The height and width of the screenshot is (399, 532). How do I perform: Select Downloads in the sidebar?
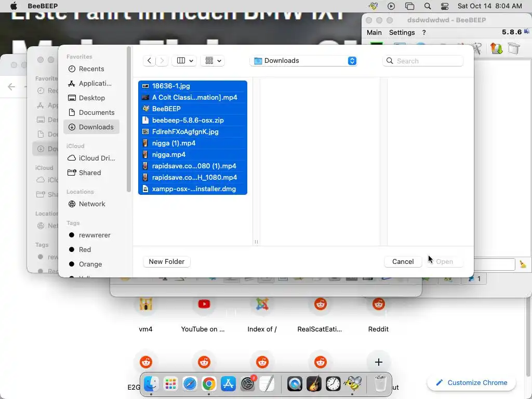click(x=91, y=127)
